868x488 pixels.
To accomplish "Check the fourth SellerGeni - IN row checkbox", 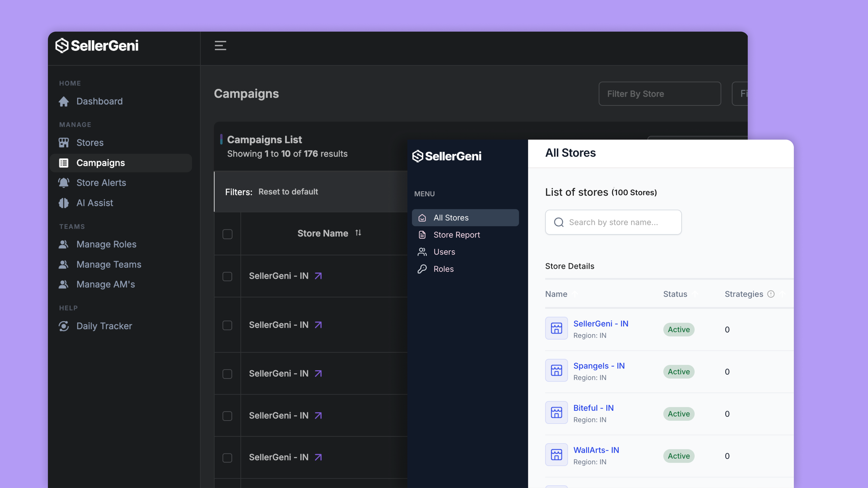I will coord(227,416).
